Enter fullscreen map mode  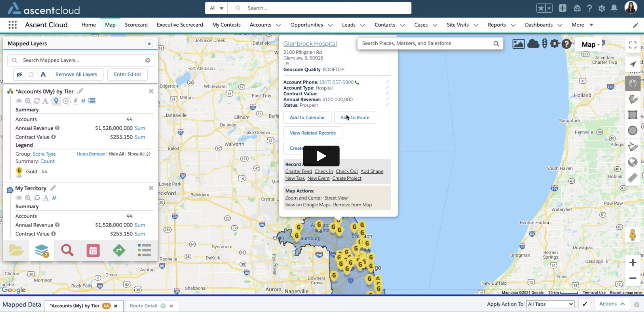[633, 45]
